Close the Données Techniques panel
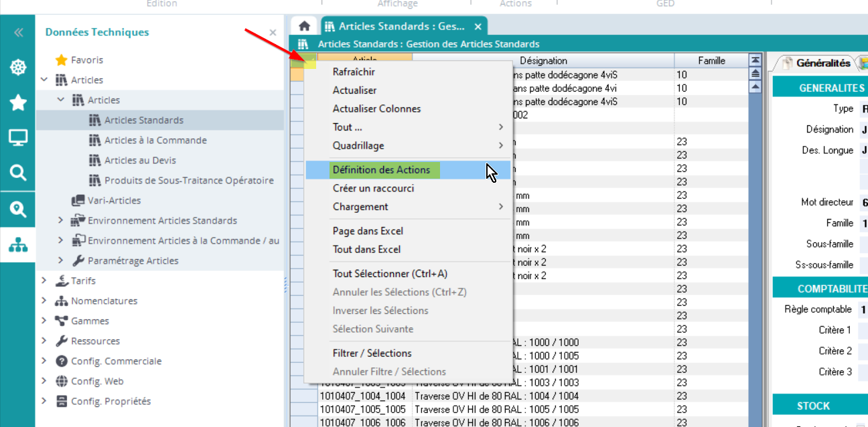The width and height of the screenshot is (868, 427). click(x=273, y=32)
